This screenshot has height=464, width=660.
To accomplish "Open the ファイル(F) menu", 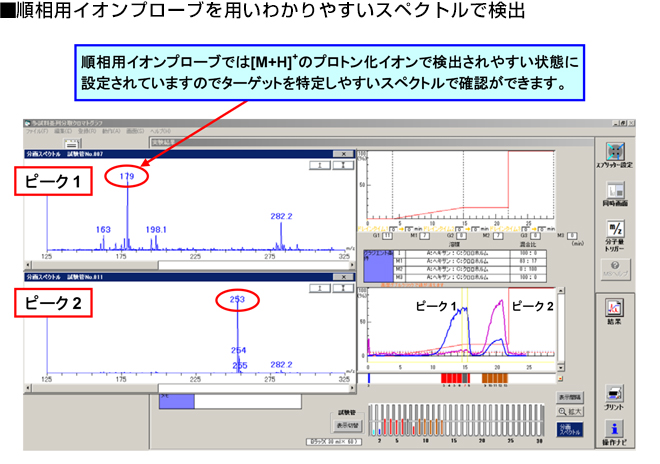I will tap(37, 131).
